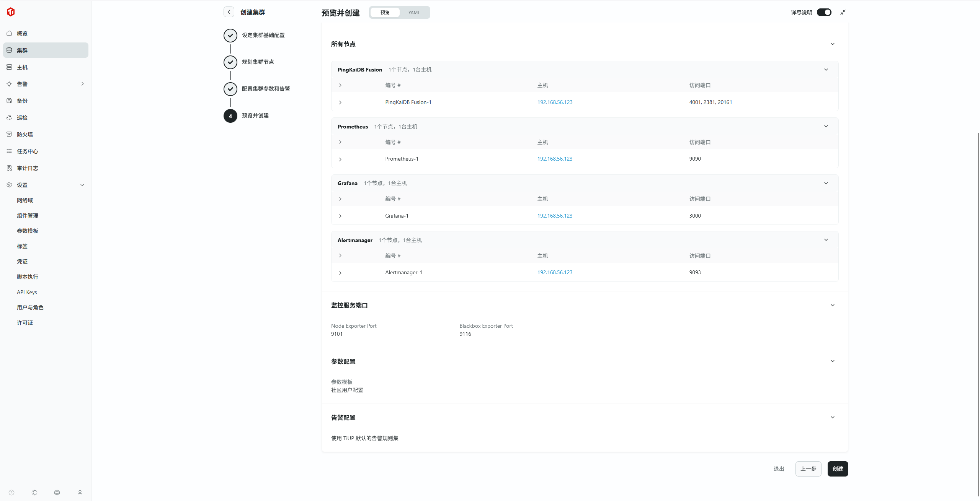Screen dimensions: 980x501
Task: Jump to step 规划集群节点
Action: click(258, 62)
